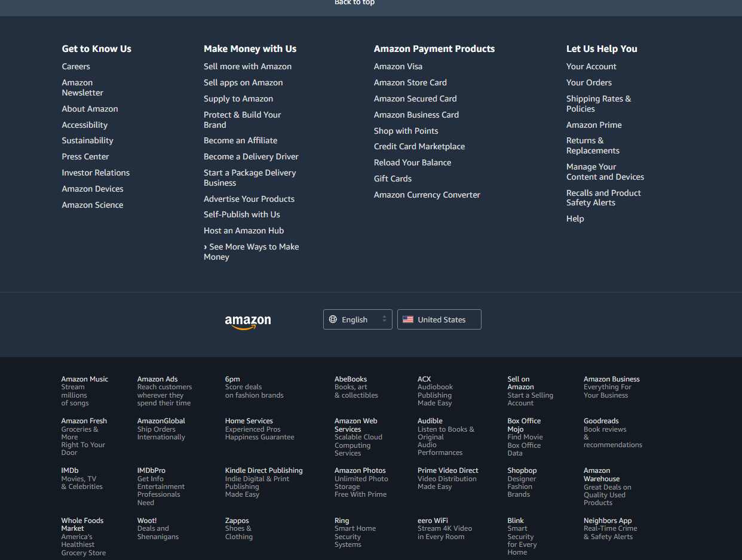Open Returns & Replacements
The height and width of the screenshot is (560, 742).
tap(593, 146)
